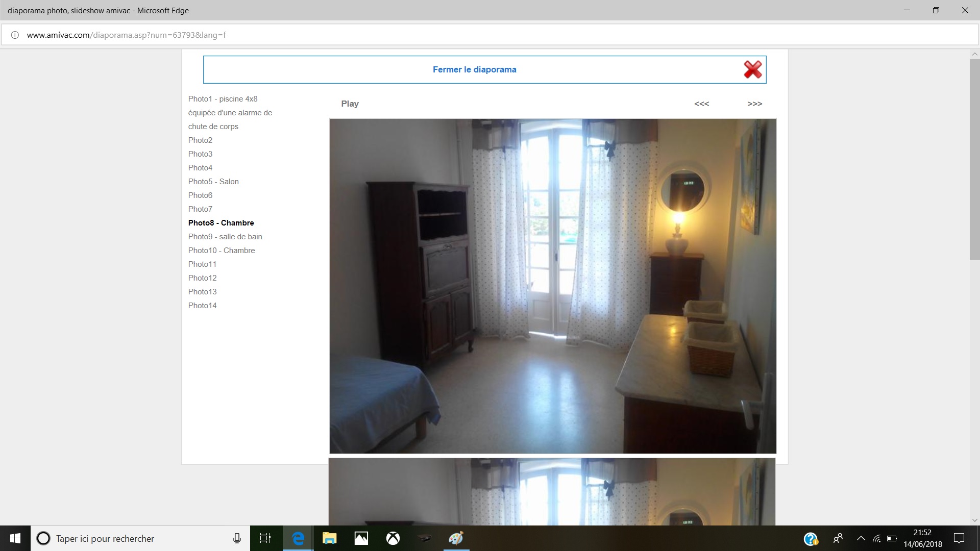Select Photo8 - Chambre entry
Image resolution: width=980 pixels, height=551 pixels.
pyautogui.click(x=221, y=223)
